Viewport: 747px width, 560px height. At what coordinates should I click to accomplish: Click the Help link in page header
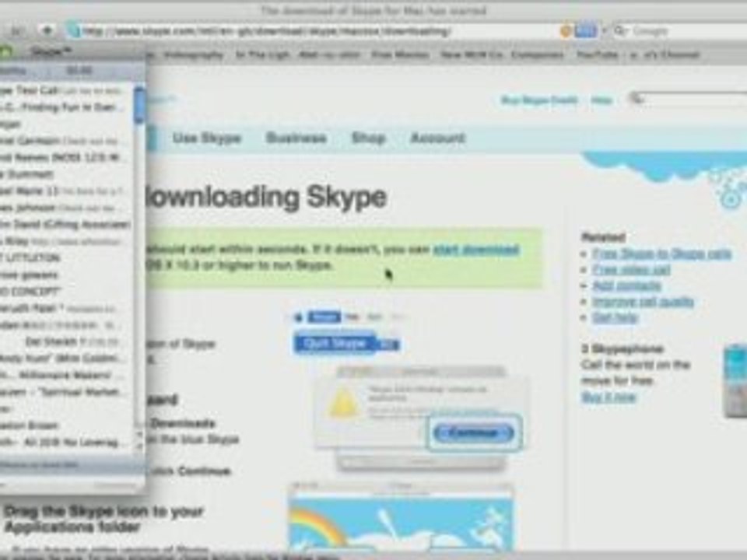pos(601,100)
